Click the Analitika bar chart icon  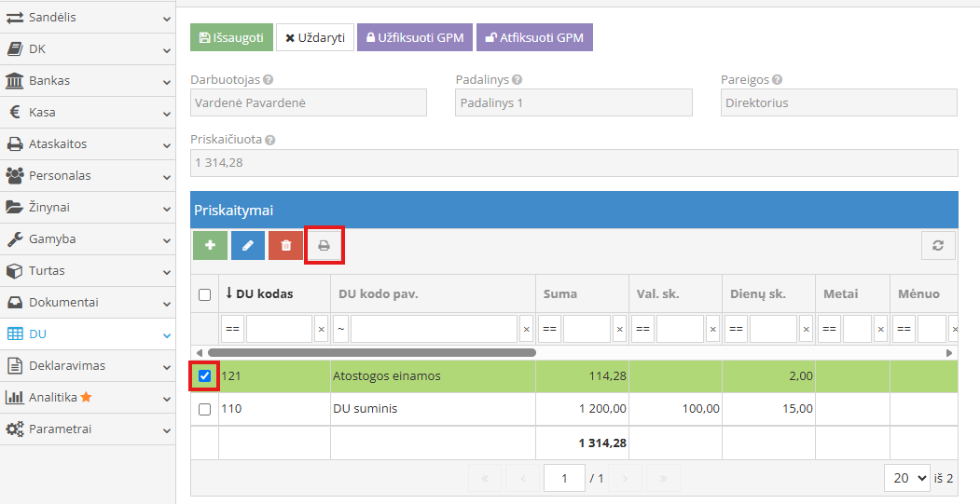point(14,397)
